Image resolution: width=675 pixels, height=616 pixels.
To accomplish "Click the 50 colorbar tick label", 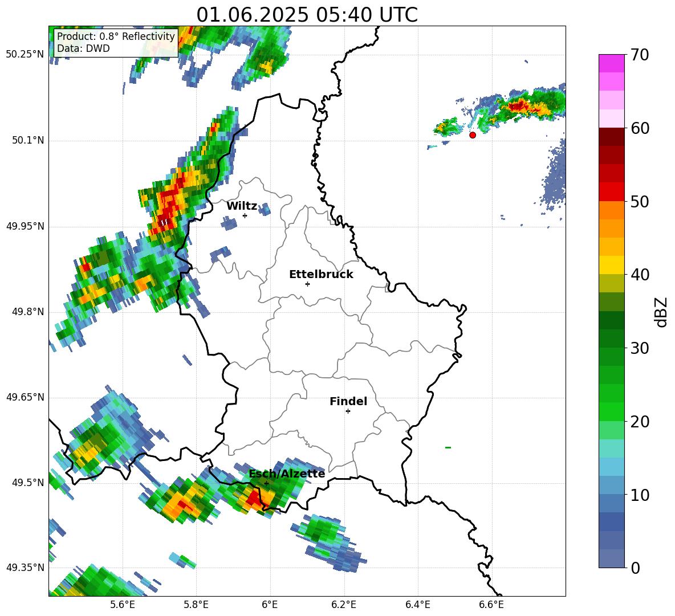I will pyautogui.click(x=639, y=202).
